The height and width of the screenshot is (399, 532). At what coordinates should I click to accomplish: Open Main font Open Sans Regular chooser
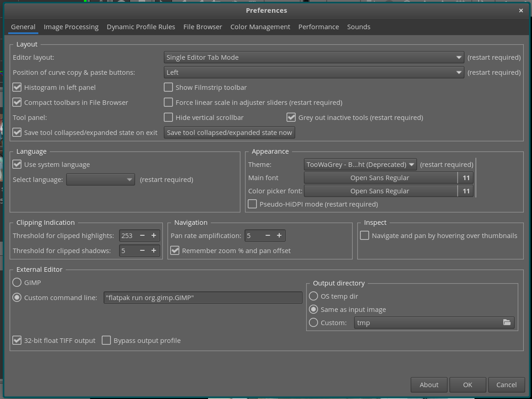(380, 178)
